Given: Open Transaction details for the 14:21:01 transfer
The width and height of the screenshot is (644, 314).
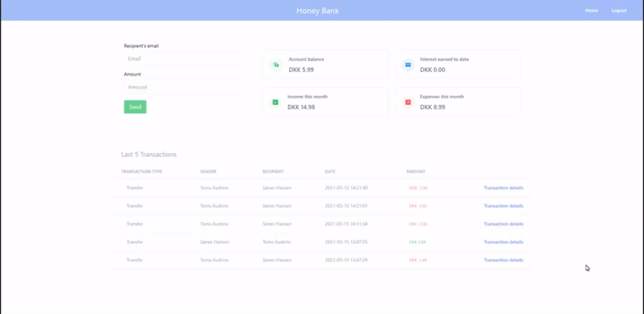Looking at the screenshot, I should coord(504,206).
